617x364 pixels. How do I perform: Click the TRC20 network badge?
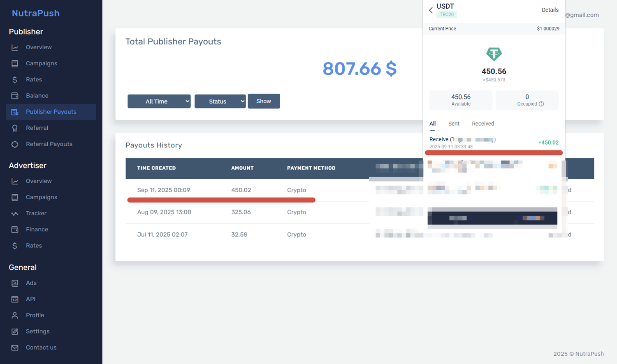[x=447, y=14]
